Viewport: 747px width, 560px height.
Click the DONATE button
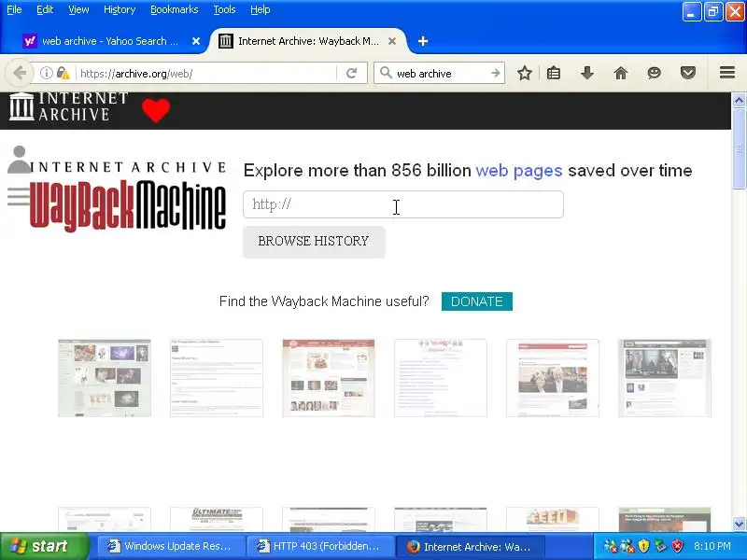(x=477, y=301)
